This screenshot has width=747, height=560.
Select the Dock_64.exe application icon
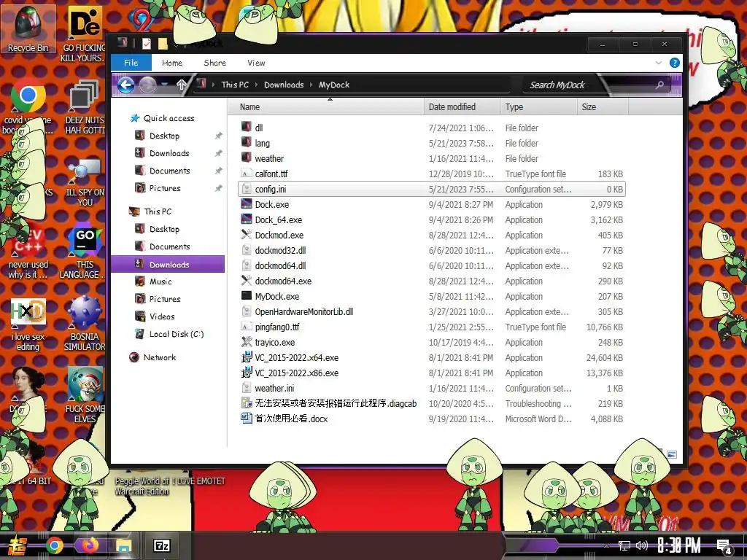[247, 219]
